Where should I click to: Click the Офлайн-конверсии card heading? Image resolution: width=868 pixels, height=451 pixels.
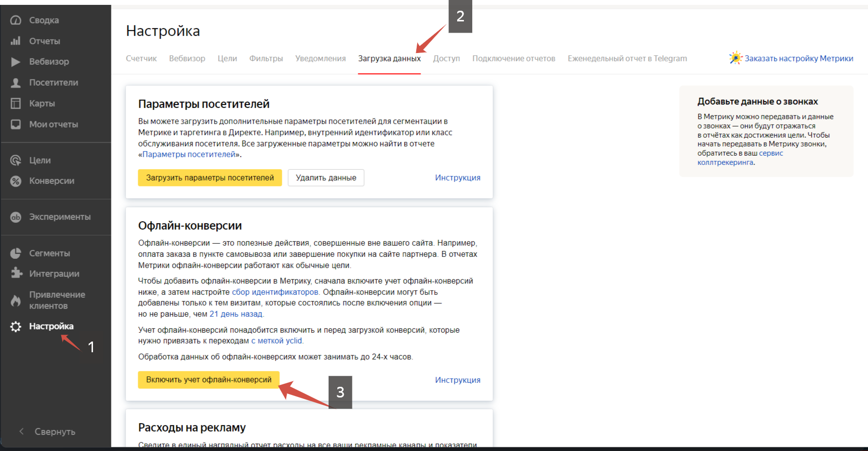190,226
